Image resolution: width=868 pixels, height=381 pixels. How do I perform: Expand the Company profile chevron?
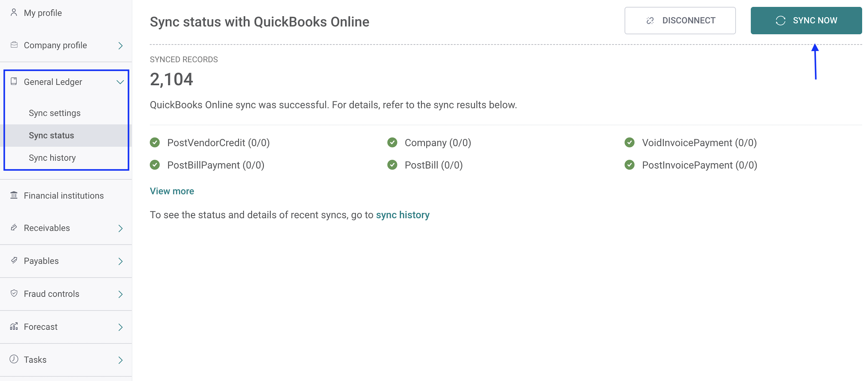click(x=120, y=46)
